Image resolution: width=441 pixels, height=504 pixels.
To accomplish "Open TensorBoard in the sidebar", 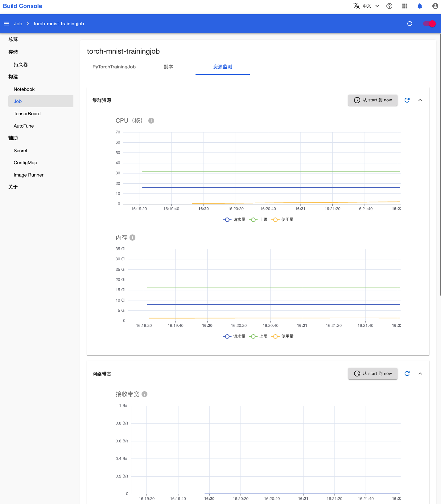I will click(27, 114).
